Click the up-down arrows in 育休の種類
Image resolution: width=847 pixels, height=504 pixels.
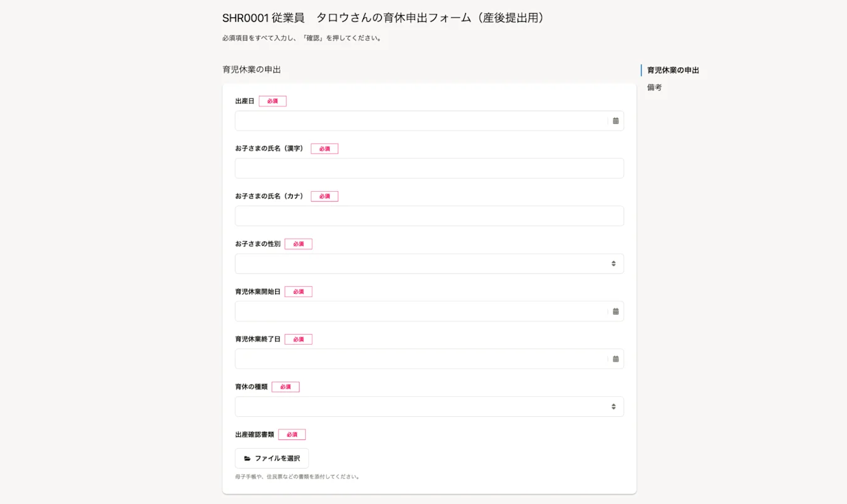613,407
